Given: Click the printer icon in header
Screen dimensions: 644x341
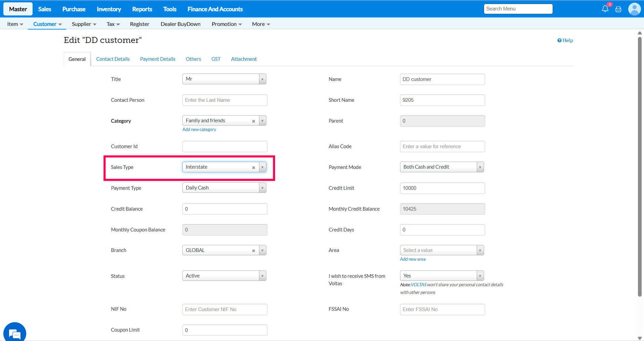Looking at the screenshot, I should click(x=618, y=9).
